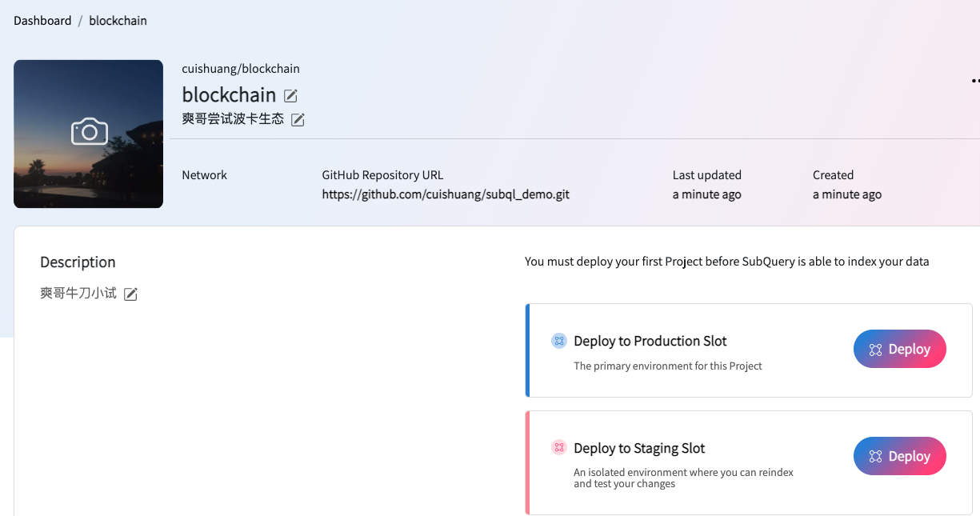The width and height of the screenshot is (980, 516).
Task: Click the pink Staging Slot icon
Action: point(559,448)
